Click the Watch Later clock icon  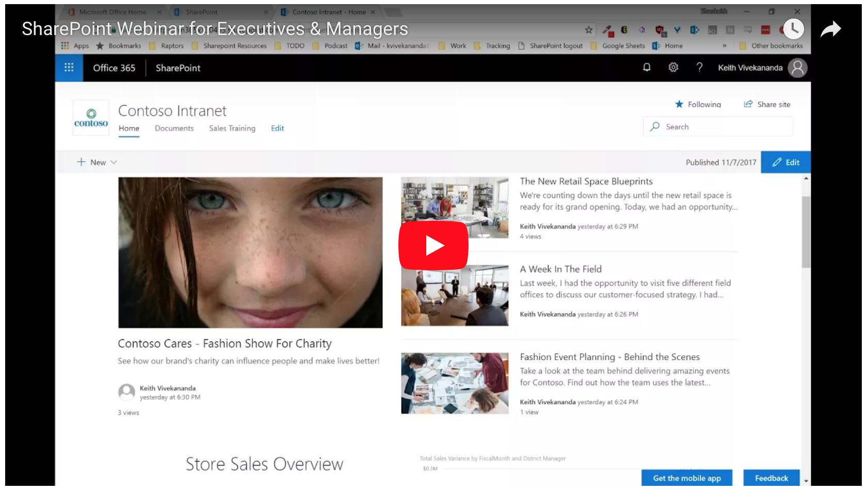793,29
